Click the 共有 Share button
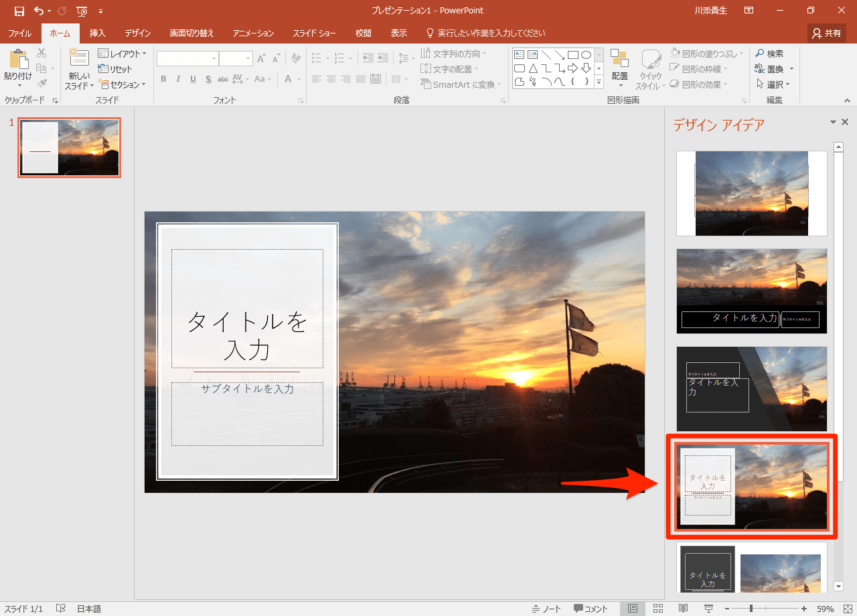The image size is (857, 616). click(827, 33)
